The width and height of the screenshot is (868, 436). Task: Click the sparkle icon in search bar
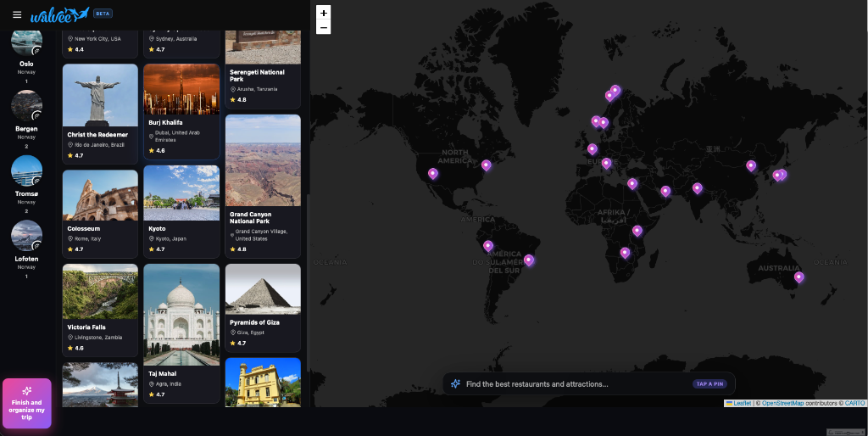click(455, 384)
